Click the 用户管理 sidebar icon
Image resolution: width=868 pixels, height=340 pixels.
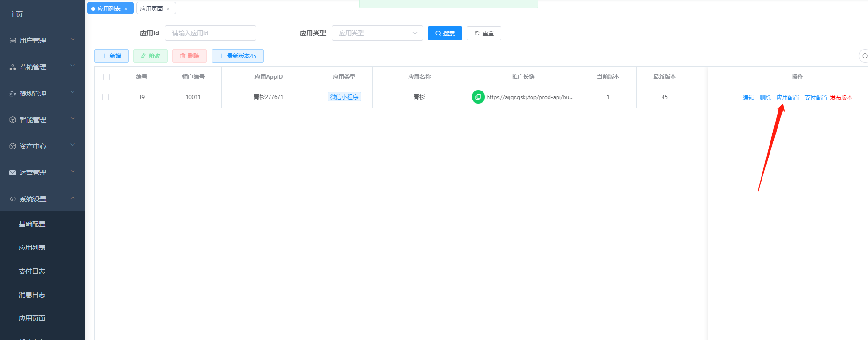(13, 41)
